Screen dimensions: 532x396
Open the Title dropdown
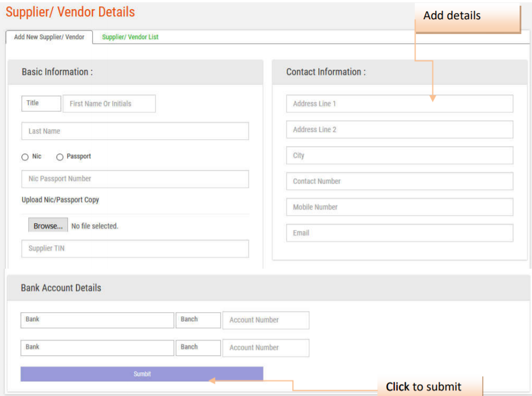pyautogui.click(x=41, y=104)
